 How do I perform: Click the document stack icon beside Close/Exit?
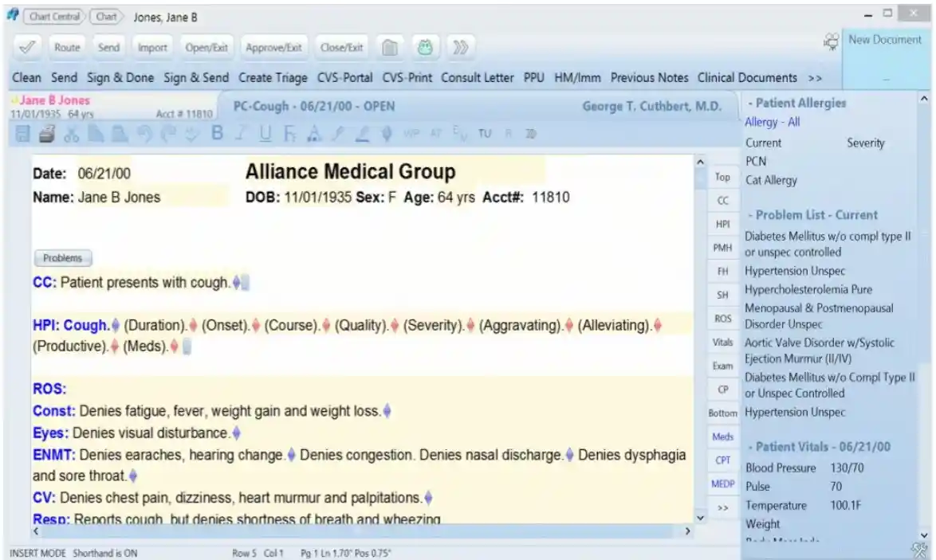390,47
